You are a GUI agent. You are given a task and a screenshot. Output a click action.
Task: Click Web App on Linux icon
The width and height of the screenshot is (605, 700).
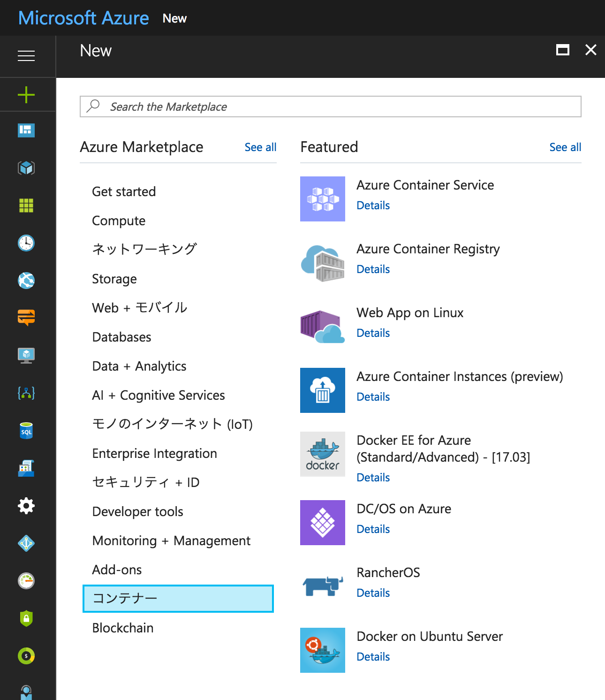pyautogui.click(x=323, y=327)
